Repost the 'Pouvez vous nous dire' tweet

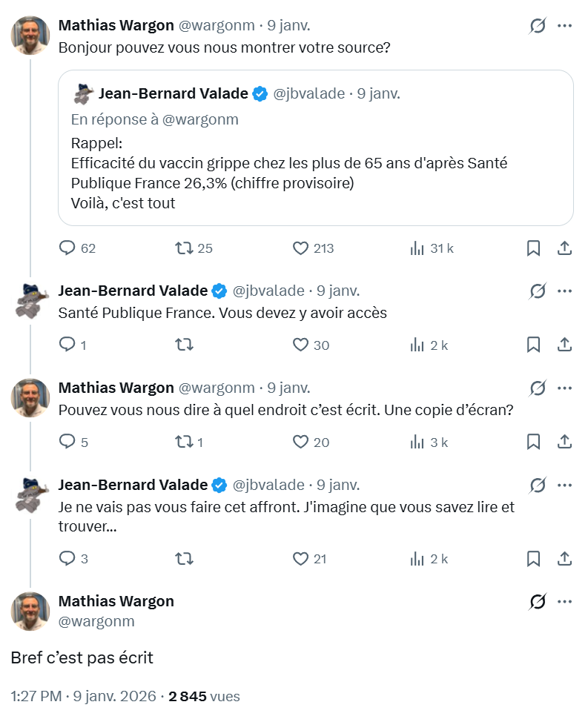pyautogui.click(x=183, y=442)
